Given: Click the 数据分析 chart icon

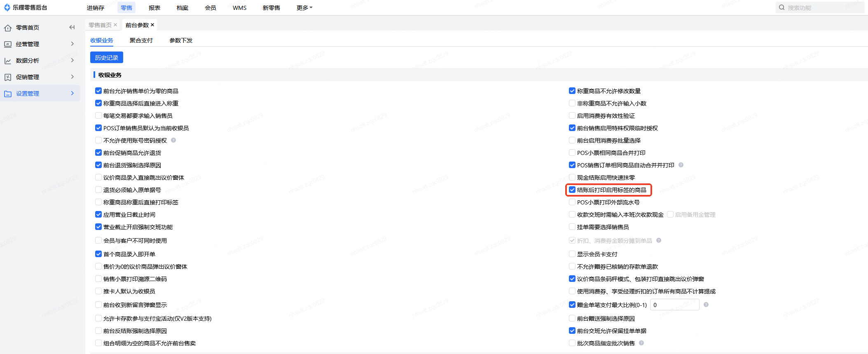Looking at the screenshot, I should tap(8, 61).
